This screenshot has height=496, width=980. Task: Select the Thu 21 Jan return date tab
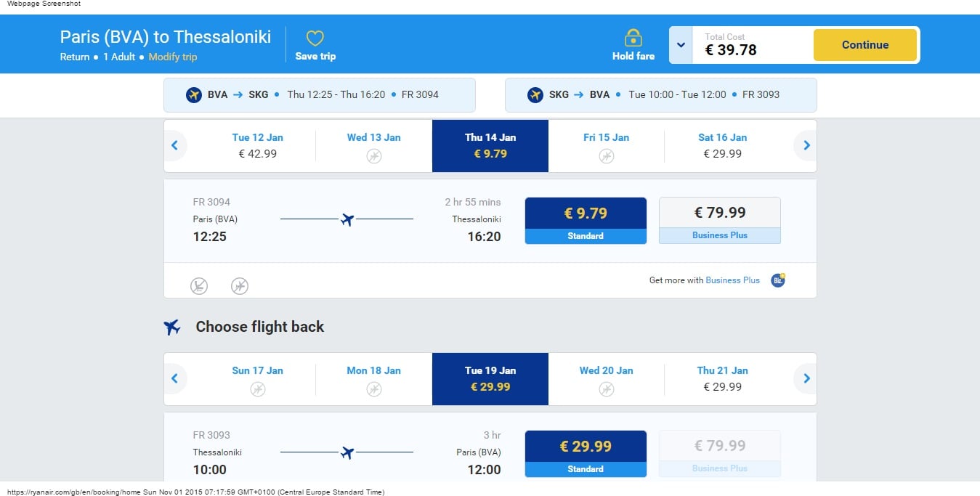point(722,379)
